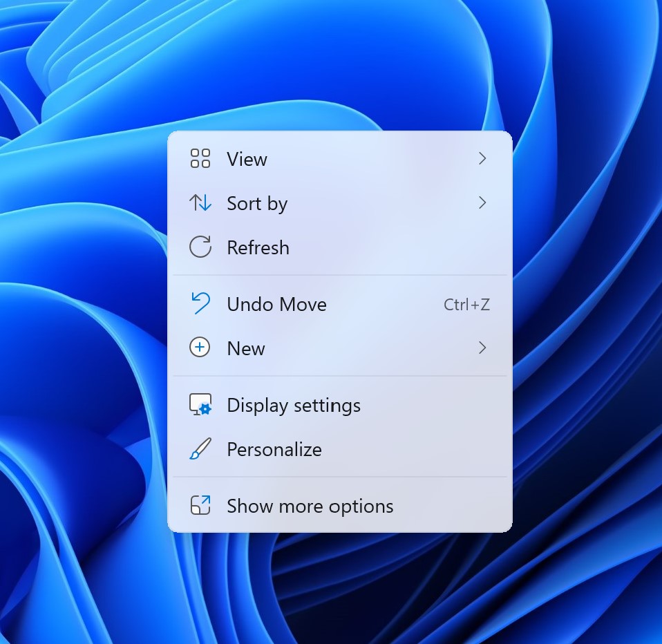Select Personalize from the context menu

click(340, 449)
